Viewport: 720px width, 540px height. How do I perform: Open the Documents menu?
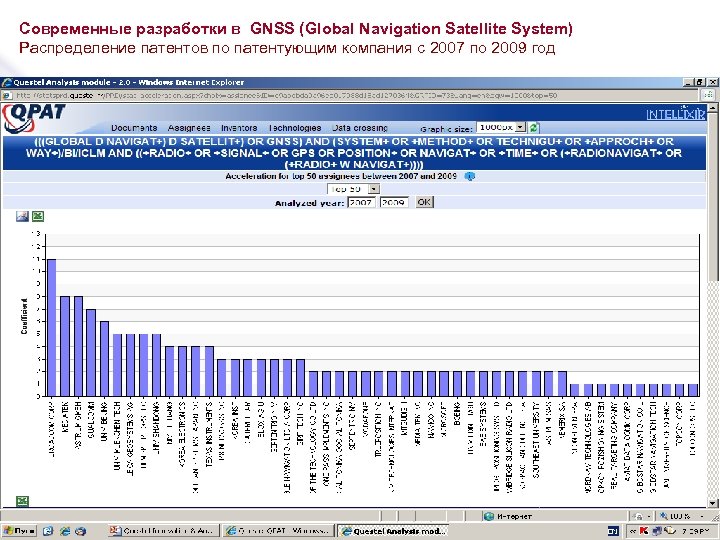click(134, 128)
